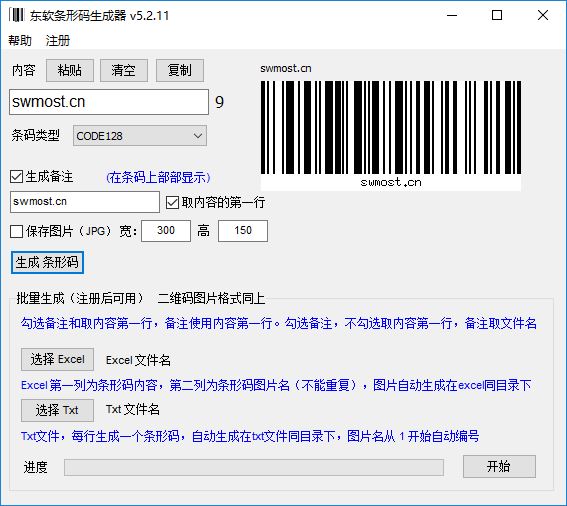Viewport: 567px width, 506px height.
Task: Click the 粘贴 paste button
Action: [x=70, y=70]
